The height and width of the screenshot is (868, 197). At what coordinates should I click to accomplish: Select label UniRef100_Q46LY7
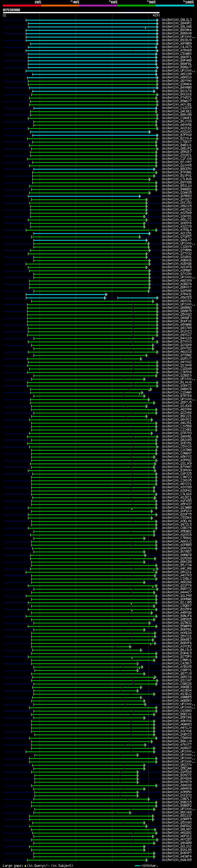(177, 240)
